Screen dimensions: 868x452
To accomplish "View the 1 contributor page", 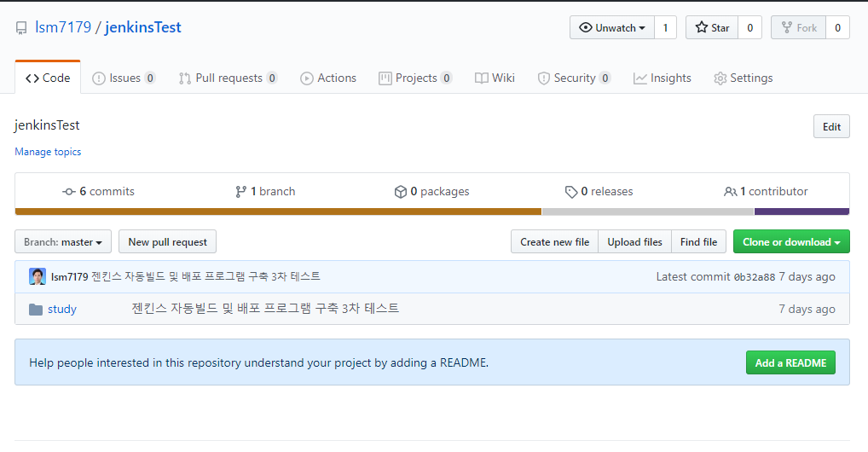I will [766, 192].
